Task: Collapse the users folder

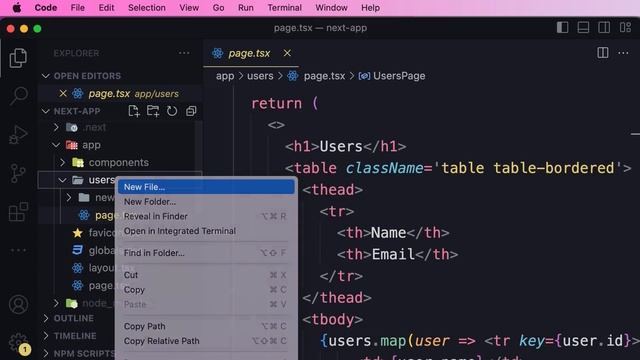Action: tap(62, 180)
